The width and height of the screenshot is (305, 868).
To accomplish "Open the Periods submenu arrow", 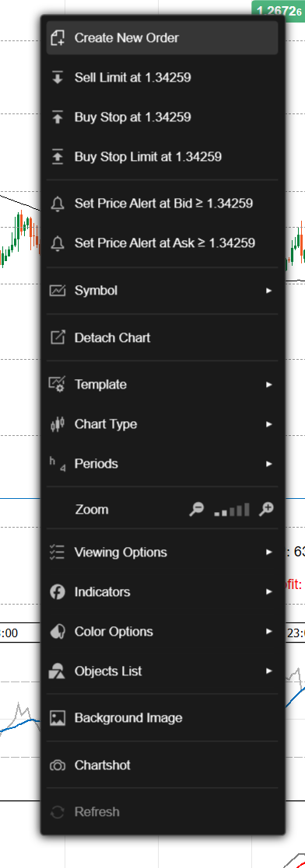I will pyautogui.click(x=269, y=464).
